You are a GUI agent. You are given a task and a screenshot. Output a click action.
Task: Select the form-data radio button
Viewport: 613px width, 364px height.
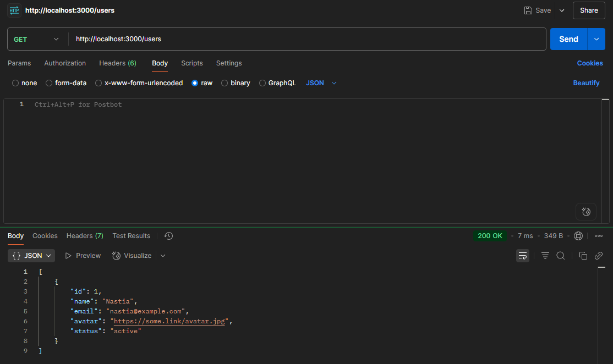pos(49,83)
